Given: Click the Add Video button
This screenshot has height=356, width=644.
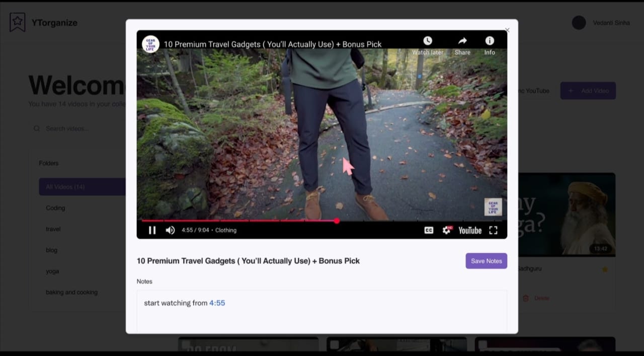Looking at the screenshot, I should coord(588,91).
